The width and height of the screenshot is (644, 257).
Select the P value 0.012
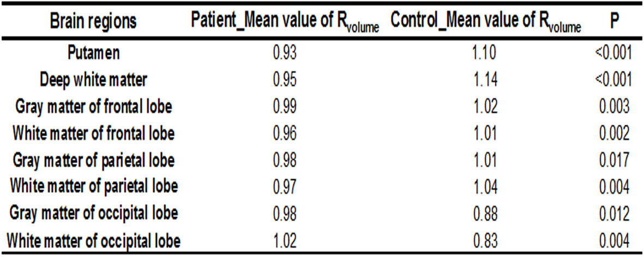click(615, 213)
